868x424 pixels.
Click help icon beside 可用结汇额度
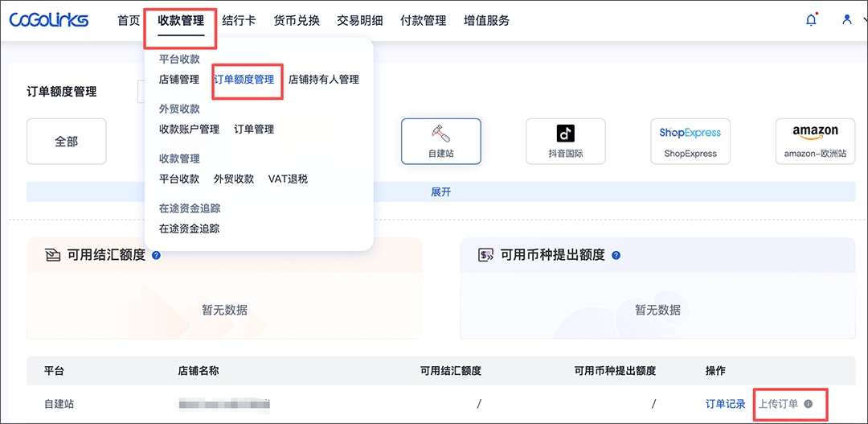click(x=156, y=255)
